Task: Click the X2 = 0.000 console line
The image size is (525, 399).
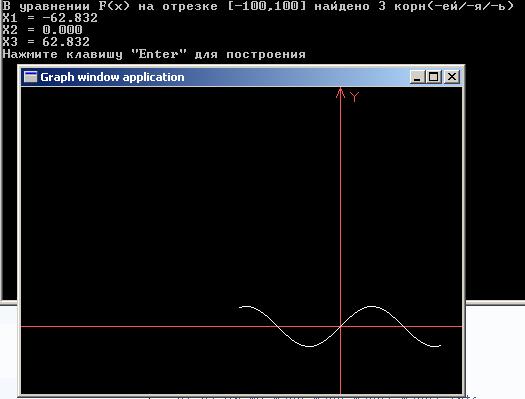Action: pos(42,30)
